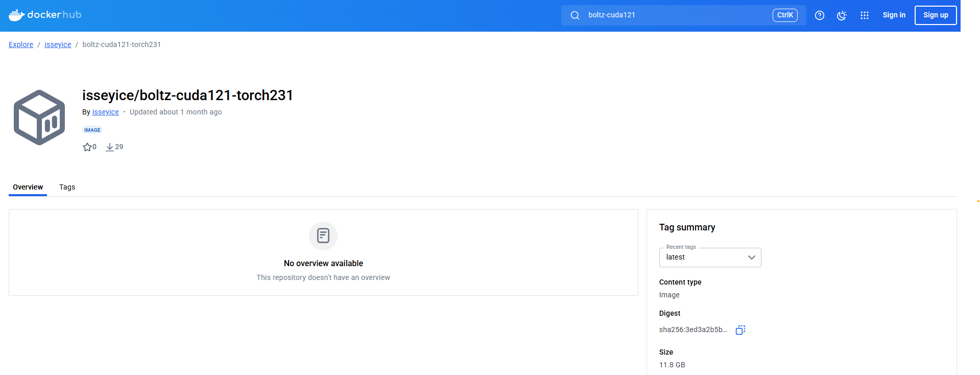Screen dimensions: 980x375
Task: Open the Recent tags dropdown showing latest
Action: click(710, 257)
